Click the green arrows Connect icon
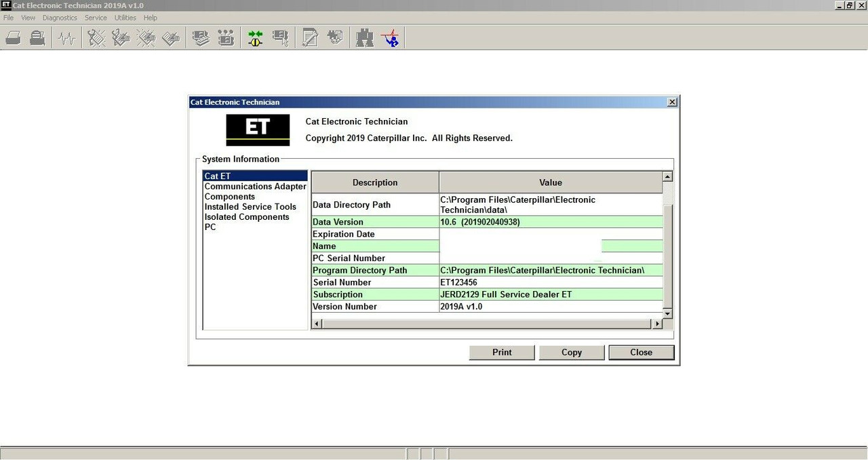The width and height of the screenshot is (868, 460). click(255, 38)
